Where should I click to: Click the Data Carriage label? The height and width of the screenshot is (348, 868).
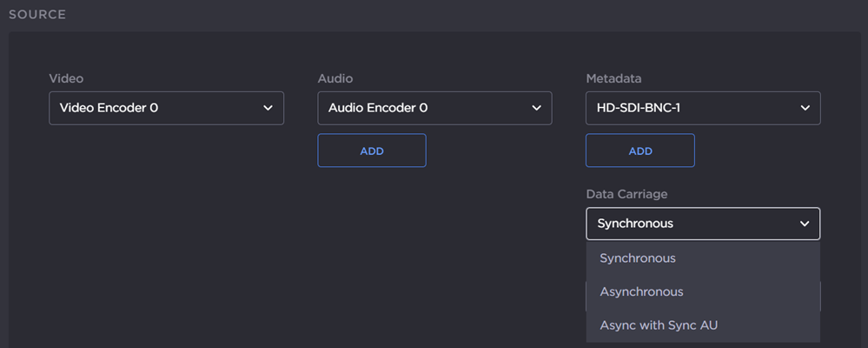point(626,194)
